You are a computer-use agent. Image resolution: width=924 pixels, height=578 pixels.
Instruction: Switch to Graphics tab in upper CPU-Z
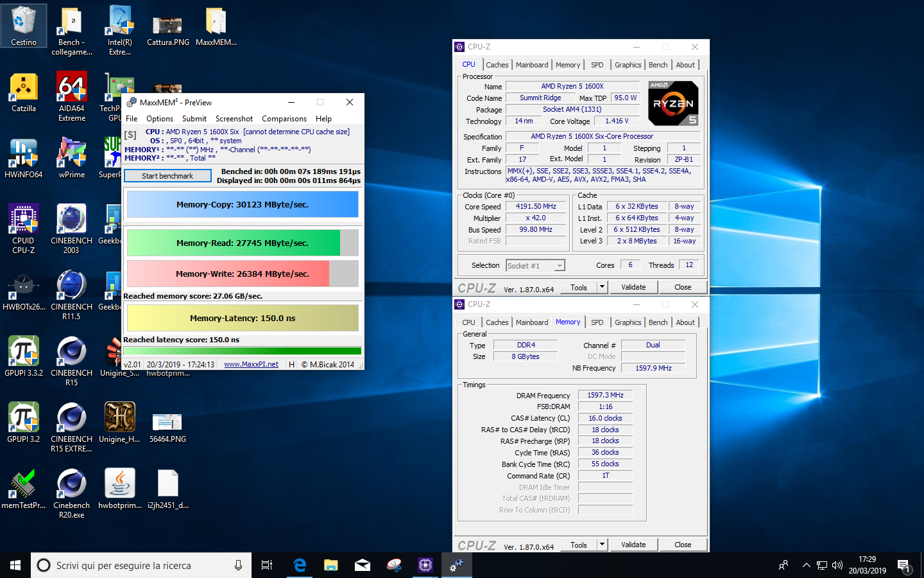(628, 65)
